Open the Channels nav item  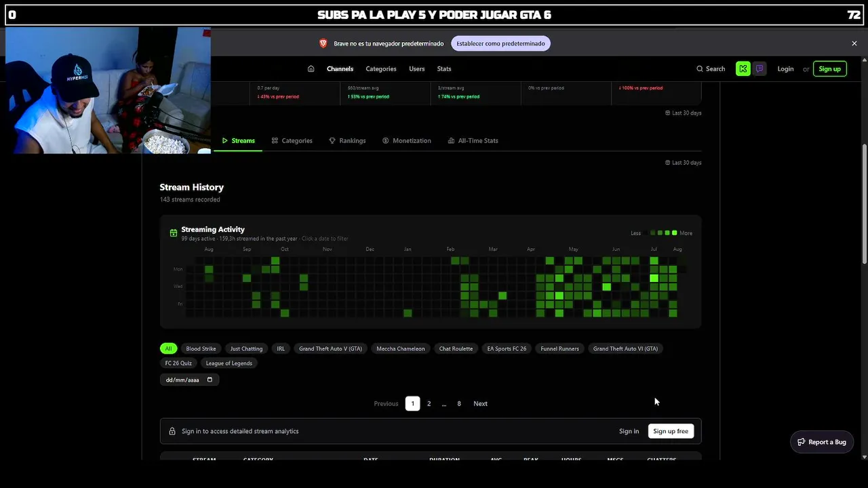point(340,68)
